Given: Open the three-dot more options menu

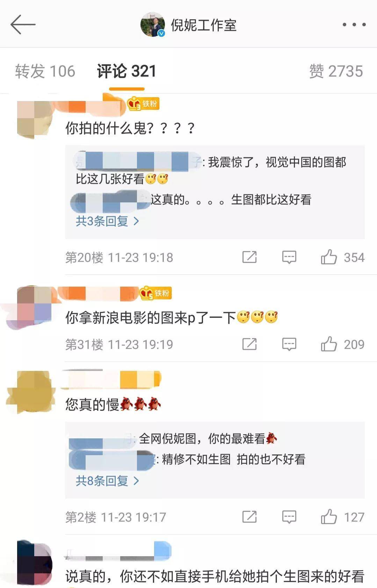Looking at the screenshot, I should click(354, 24).
